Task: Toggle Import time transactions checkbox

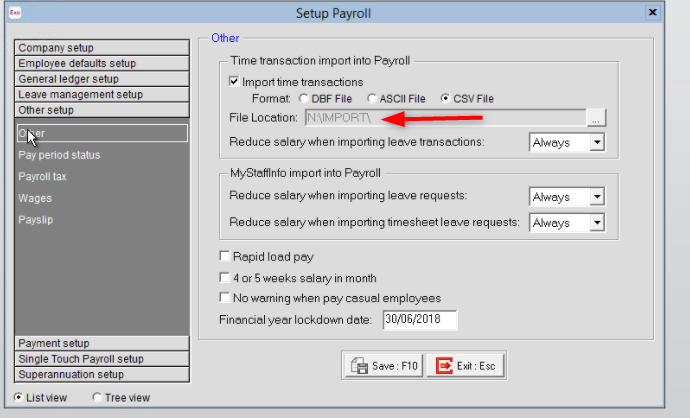Action: point(234,81)
